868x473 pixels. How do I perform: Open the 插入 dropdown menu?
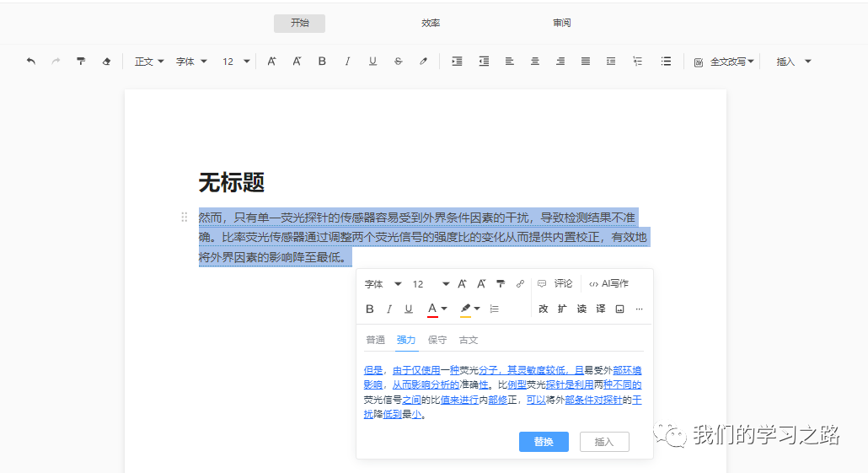(793, 62)
